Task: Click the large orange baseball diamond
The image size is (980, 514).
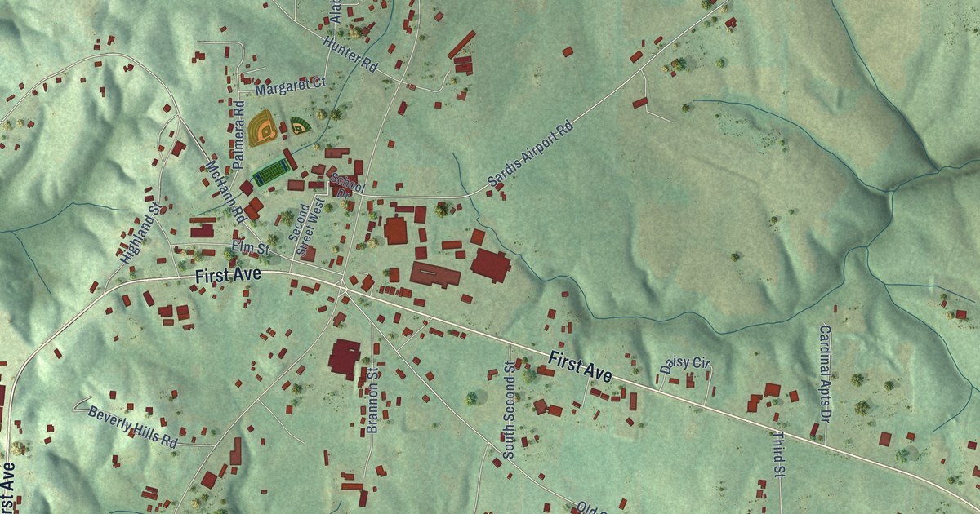Action: [263, 128]
